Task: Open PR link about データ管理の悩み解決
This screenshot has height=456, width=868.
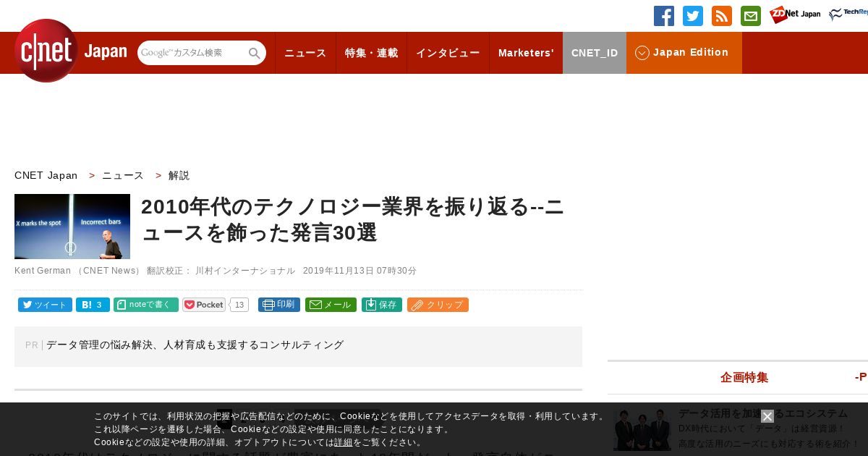Action: 195,345
